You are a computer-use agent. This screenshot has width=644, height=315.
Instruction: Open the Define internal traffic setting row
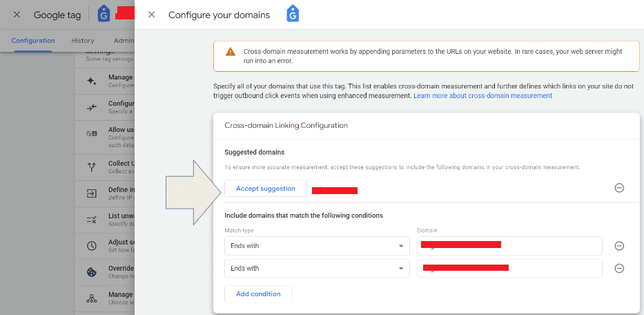tap(105, 193)
